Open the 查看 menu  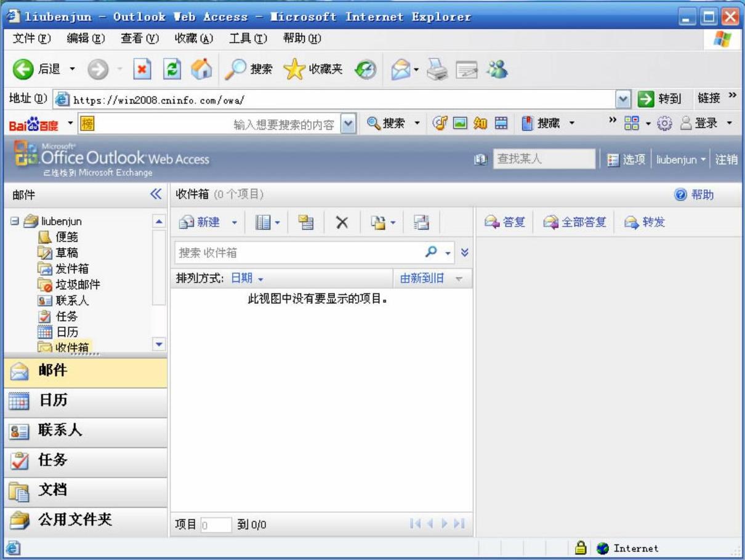pos(140,38)
